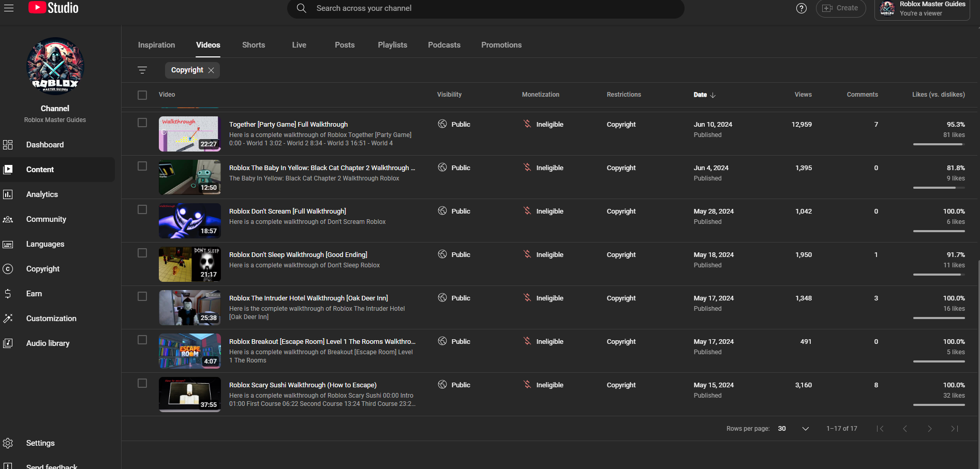Go to the last results page
Screen dimensions: 980x469
[x=955, y=429]
